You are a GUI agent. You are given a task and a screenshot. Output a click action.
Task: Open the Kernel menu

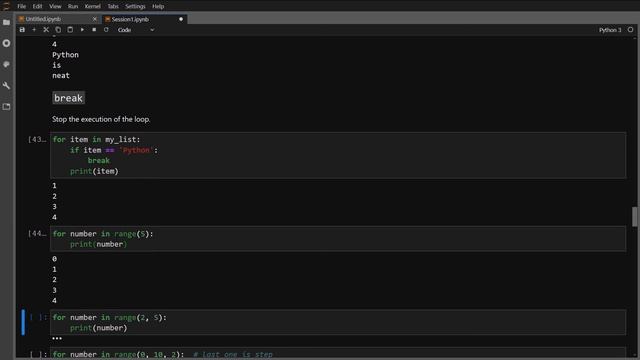(93, 6)
